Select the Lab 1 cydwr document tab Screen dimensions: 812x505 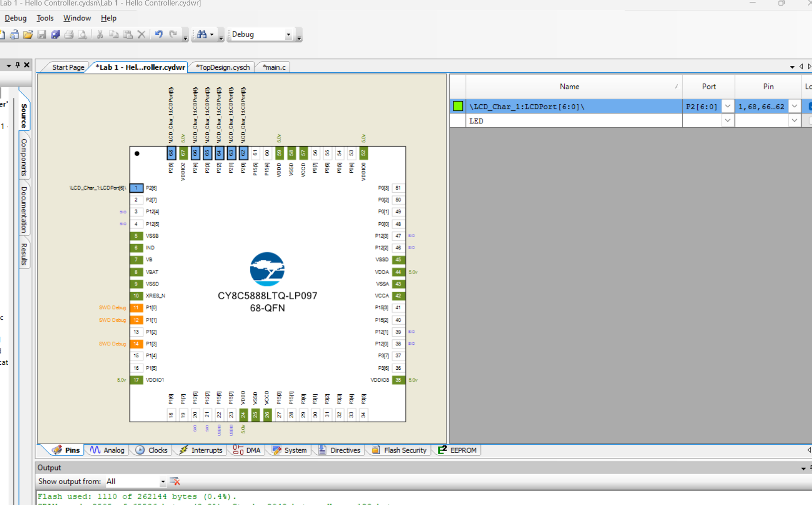point(140,67)
